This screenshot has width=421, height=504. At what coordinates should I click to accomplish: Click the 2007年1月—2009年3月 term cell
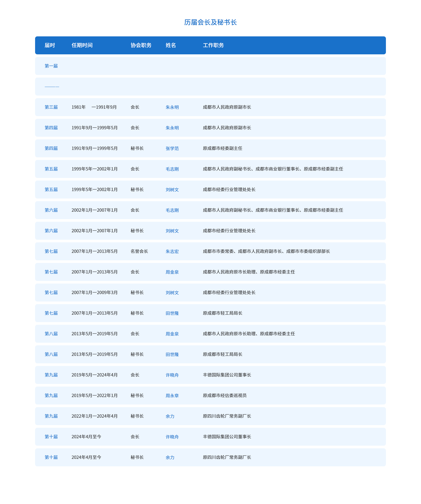pos(95,293)
